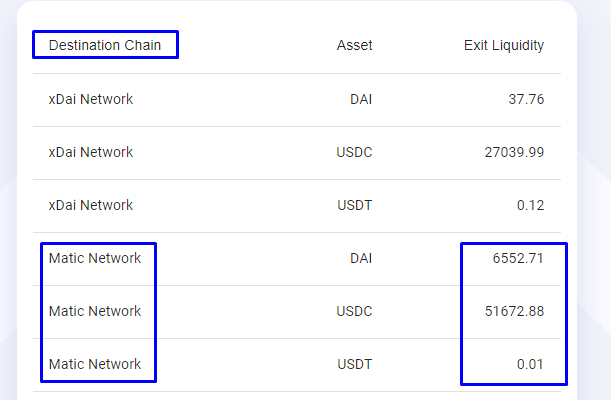Click the 37.76 exit liquidity value
The width and height of the screenshot is (611, 400).
526,99
